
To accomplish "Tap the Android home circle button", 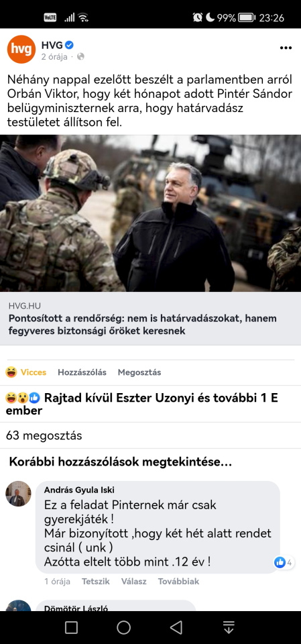I will tap(123, 627).
